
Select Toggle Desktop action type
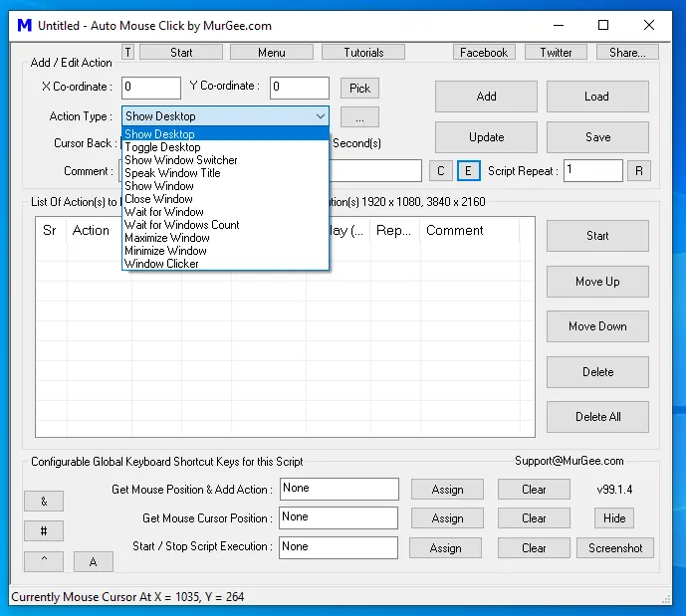click(225, 147)
